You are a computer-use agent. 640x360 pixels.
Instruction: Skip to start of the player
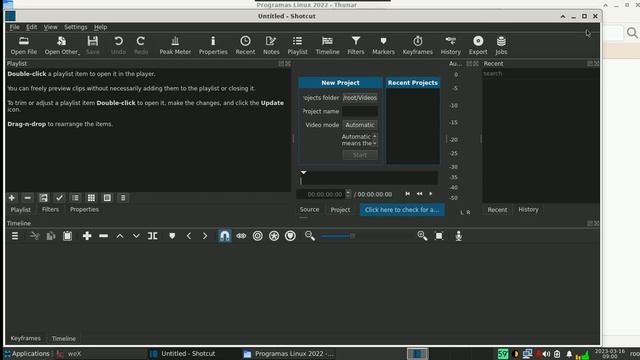coord(407,194)
